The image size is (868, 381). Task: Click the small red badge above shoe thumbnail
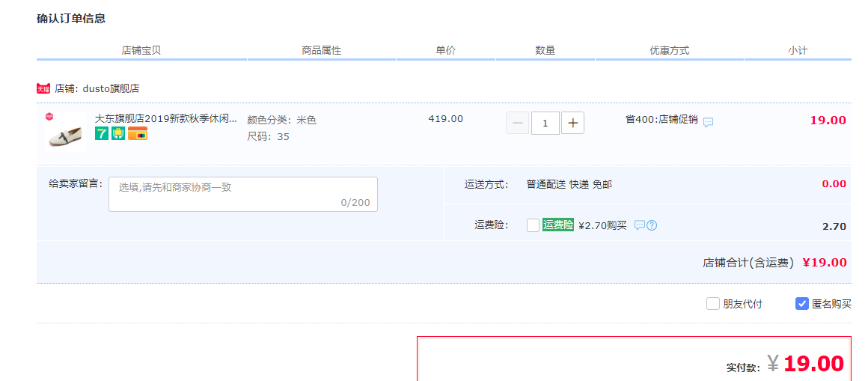pos(49,116)
